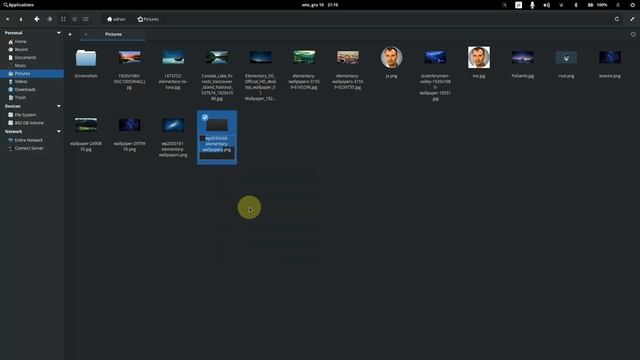The width and height of the screenshot is (640, 360).
Task: Click the adrian home breadcrumb
Action: pos(116,19)
